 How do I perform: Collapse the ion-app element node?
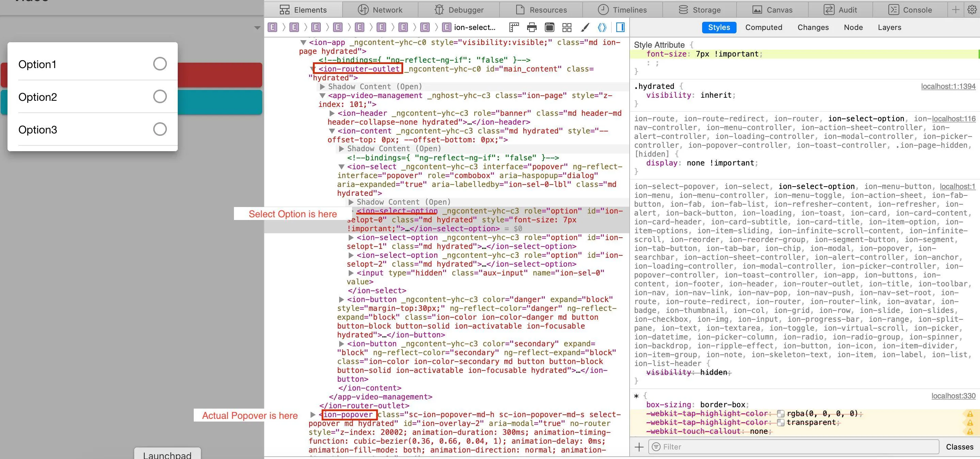pyautogui.click(x=303, y=43)
